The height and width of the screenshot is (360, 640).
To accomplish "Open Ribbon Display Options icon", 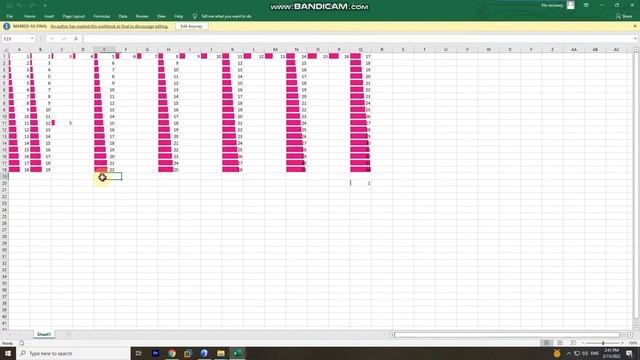I will click(x=586, y=5).
